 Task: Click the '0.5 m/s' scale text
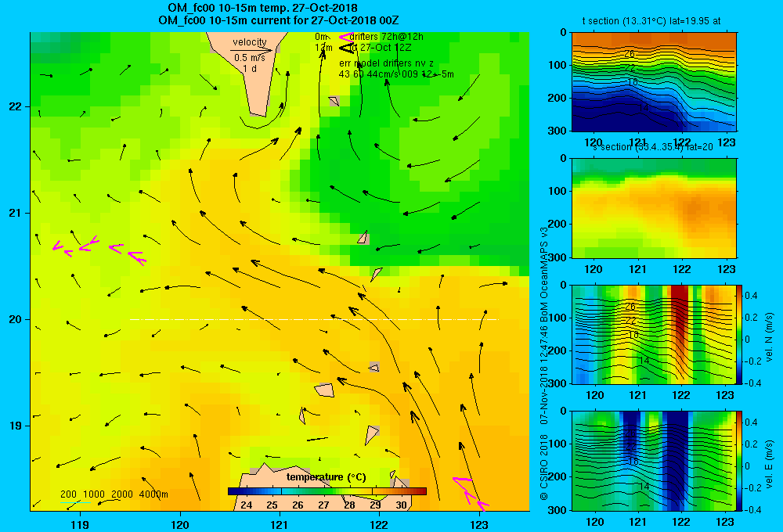coord(250,58)
